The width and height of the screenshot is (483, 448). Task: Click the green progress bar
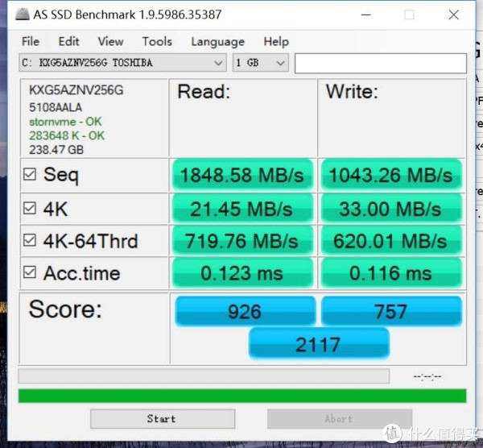[242, 396]
